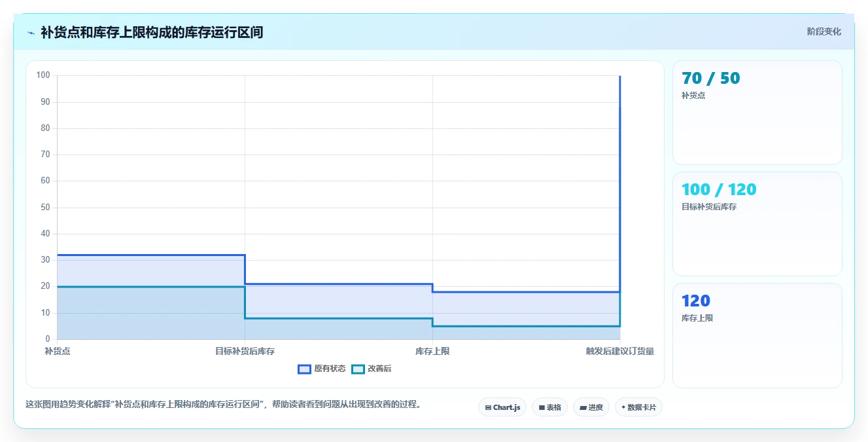Click the x-axis label 目标补货后库存
868x442 pixels.
[245, 351]
